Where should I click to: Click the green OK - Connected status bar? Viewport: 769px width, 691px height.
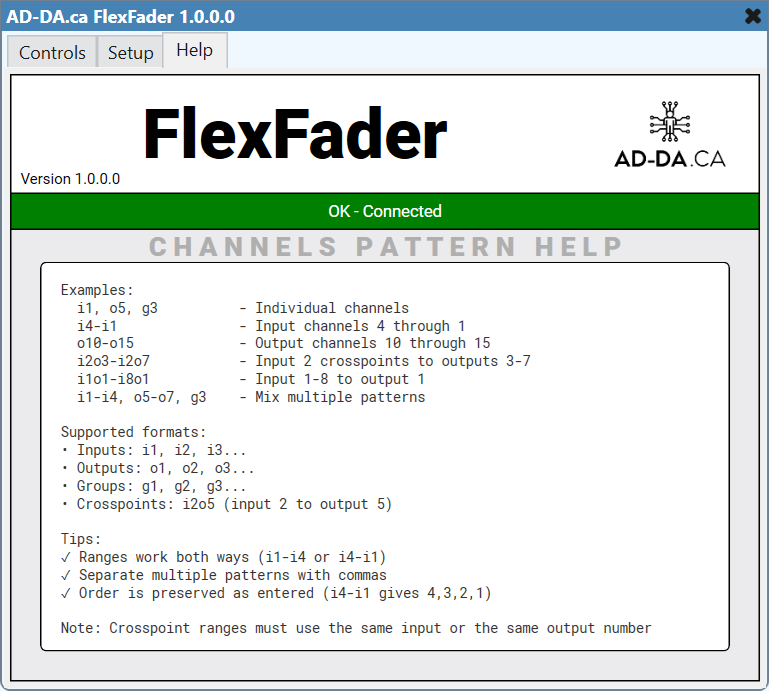point(385,211)
